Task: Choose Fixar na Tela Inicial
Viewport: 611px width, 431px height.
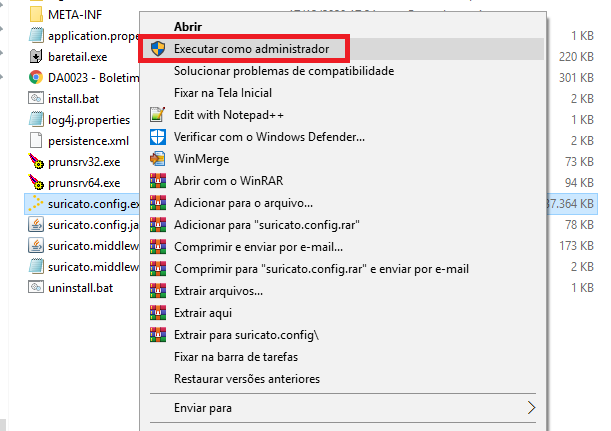Action: pos(224,93)
